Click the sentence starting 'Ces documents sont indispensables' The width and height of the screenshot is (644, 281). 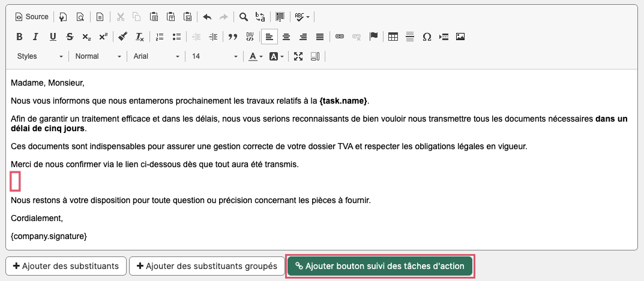(x=269, y=146)
